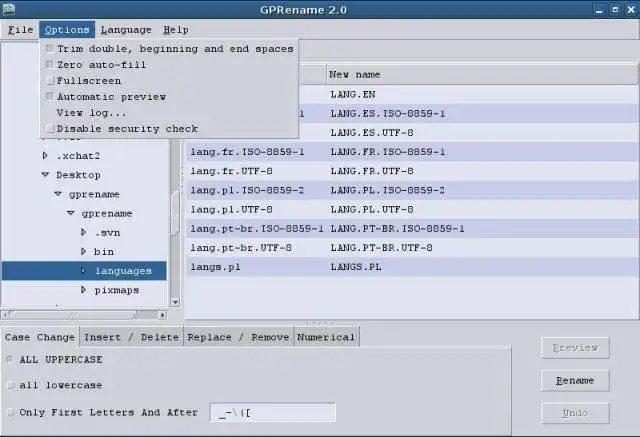640x437 pixels.
Task: Select file lang.pt-br.UTF-8
Action: click(x=241, y=248)
